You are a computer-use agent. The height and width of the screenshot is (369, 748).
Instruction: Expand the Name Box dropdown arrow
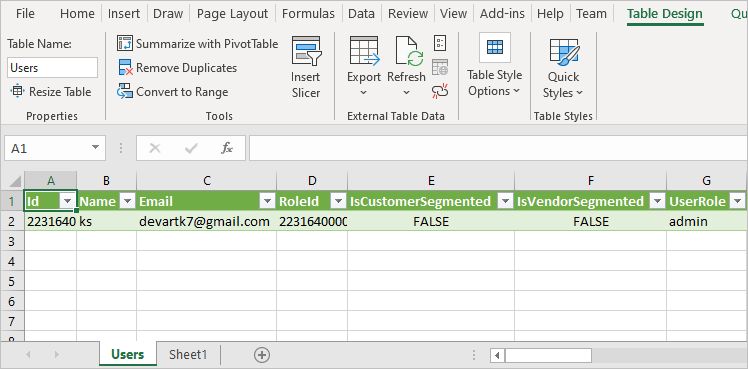(x=95, y=148)
